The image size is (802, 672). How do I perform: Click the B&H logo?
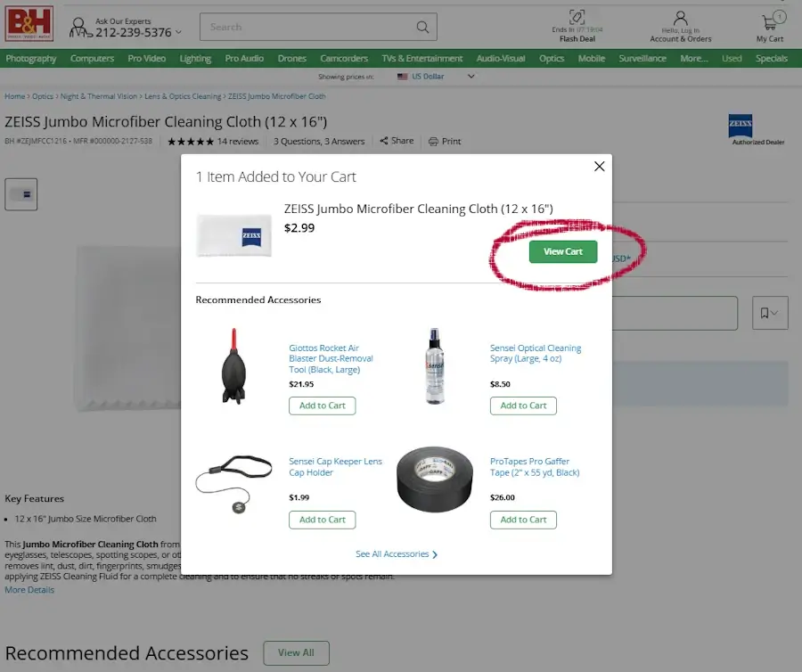29,23
